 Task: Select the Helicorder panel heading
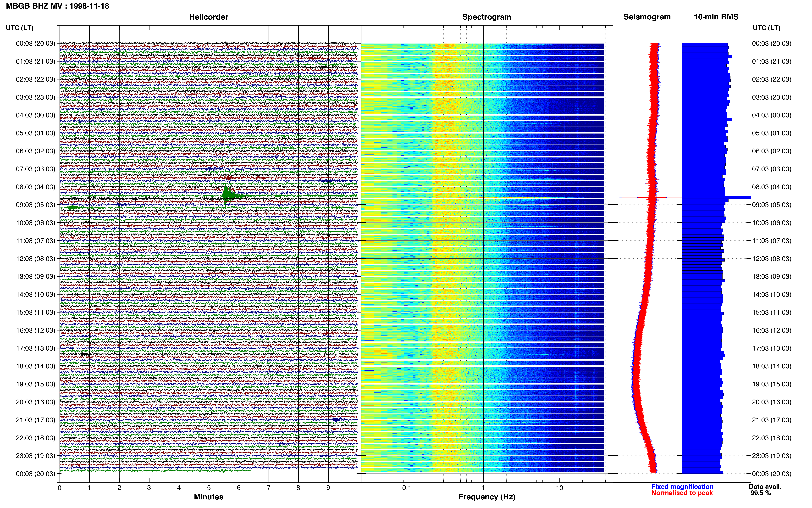pyautogui.click(x=209, y=17)
